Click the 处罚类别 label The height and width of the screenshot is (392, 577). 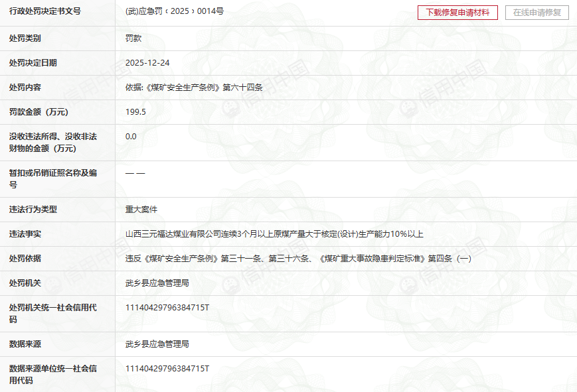pos(25,38)
